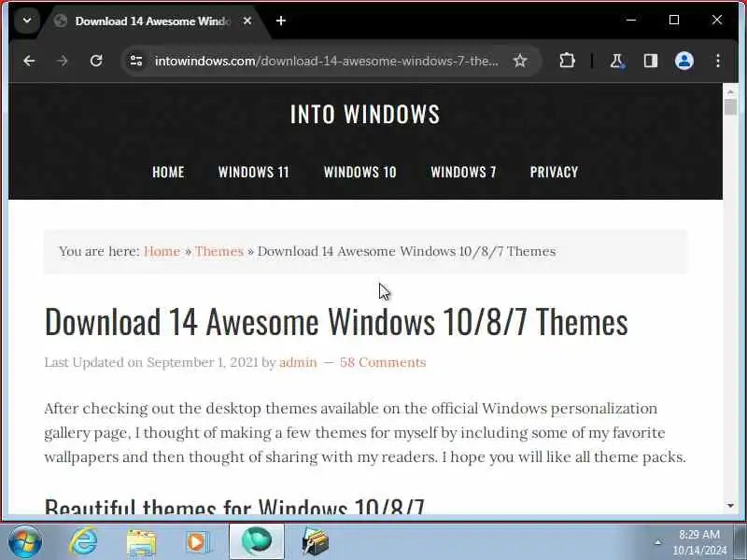Click the Beautiful themes subheading
The width and height of the screenshot is (747, 560).
coord(234,506)
